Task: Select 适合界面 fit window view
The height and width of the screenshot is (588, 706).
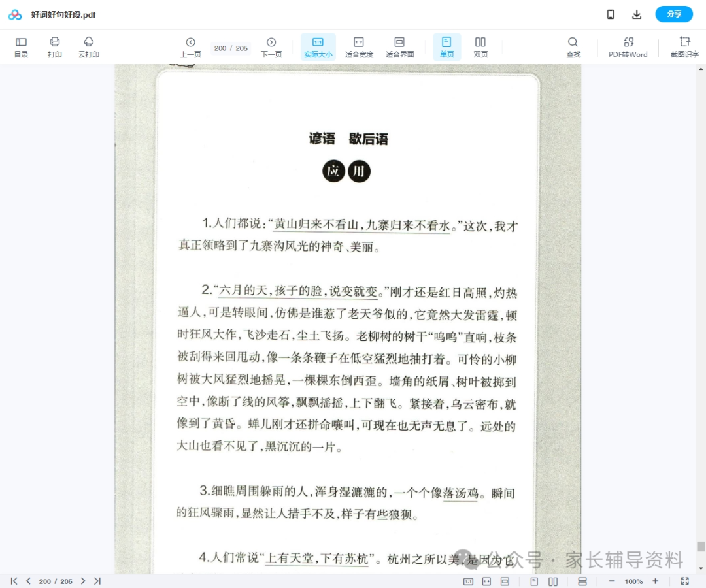Action: (399, 47)
